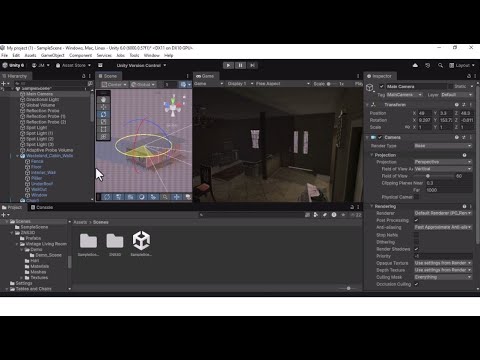This screenshot has width=480, height=360.
Task: Toggle Physical Camera checkbox
Action: click(417, 197)
